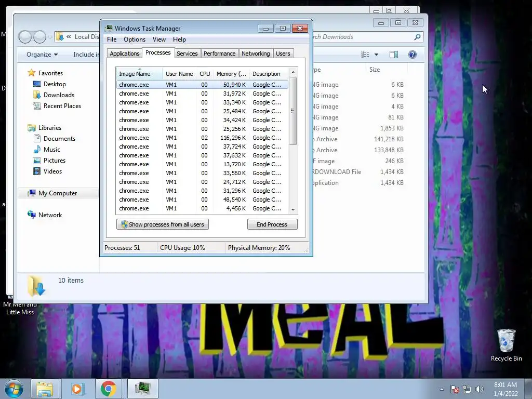Image resolution: width=532 pixels, height=399 pixels.
Task: Click the End Process button
Action: click(x=272, y=224)
